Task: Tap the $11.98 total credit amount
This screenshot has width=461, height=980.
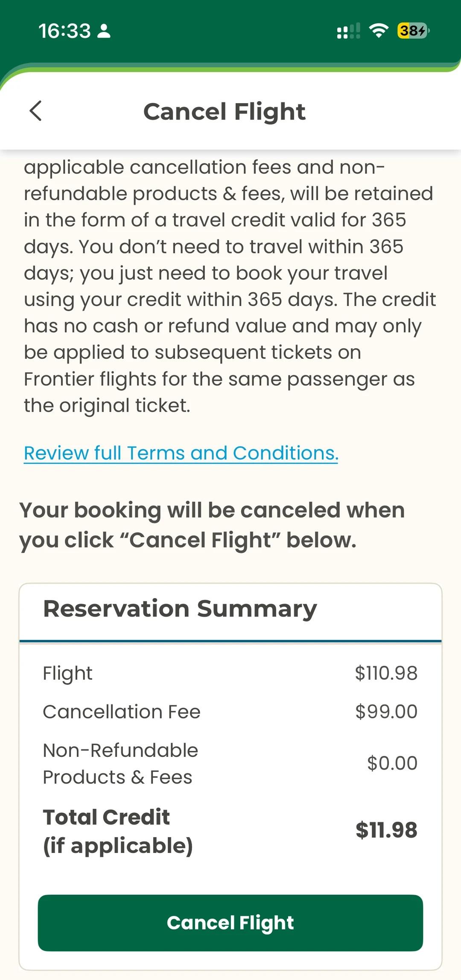Action: click(386, 830)
